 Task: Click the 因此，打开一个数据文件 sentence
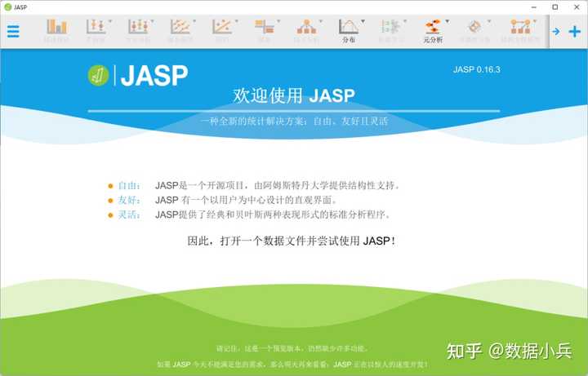coord(291,241)
